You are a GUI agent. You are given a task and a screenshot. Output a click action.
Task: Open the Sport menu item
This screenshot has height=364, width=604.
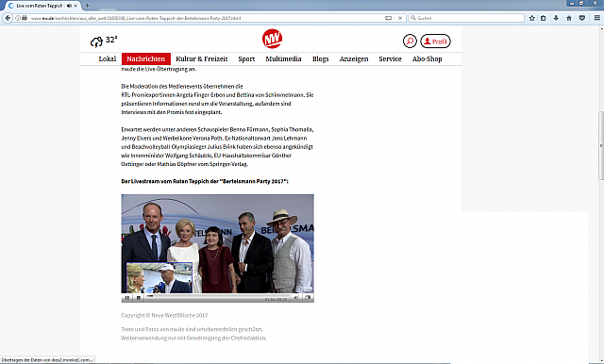[246, 58]
